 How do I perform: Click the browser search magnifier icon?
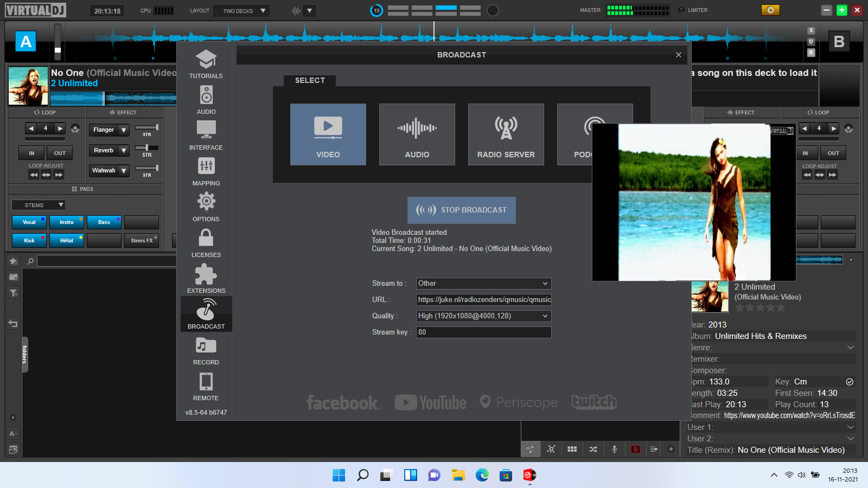[x=31, y=261]
